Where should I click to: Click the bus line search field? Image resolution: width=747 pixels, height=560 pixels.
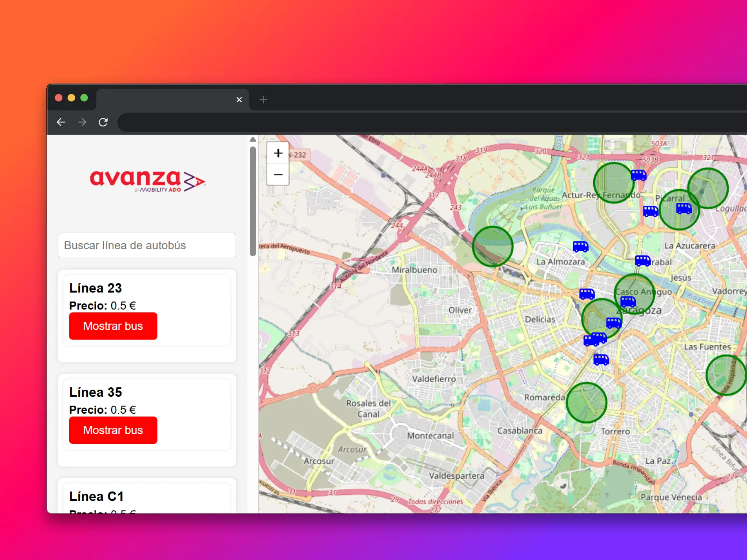[x=147, y=245]
